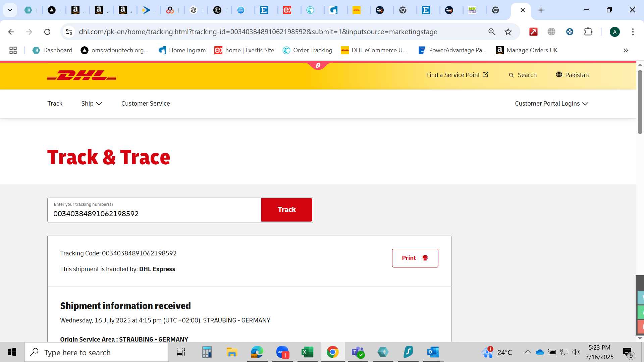Go forward in browser history
Image resolution: width=644 pixels, height=362 pixels.
click(x=29, y=32)
